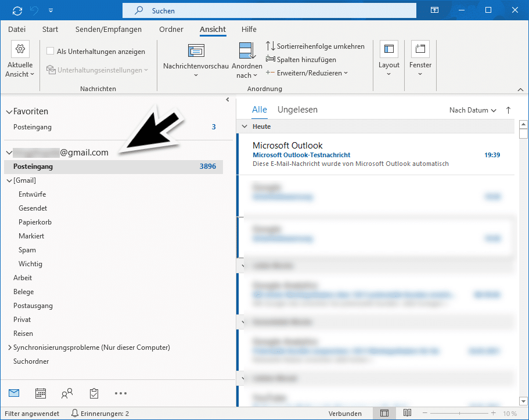Image resolution: width=529 pixels, height=420 pixels.
Task: Switch to Tasks clipboard icon
Action: pos(94,393)
